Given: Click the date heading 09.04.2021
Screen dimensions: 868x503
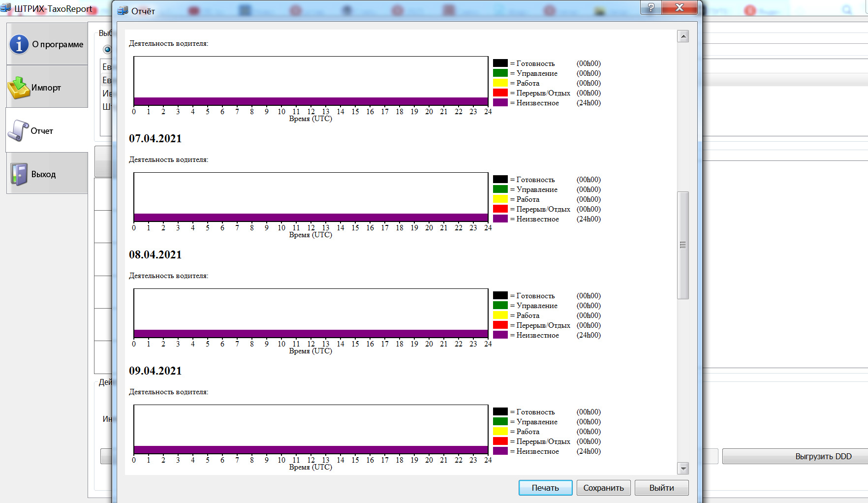Looking at the screenshot, I should click(155, 371).
